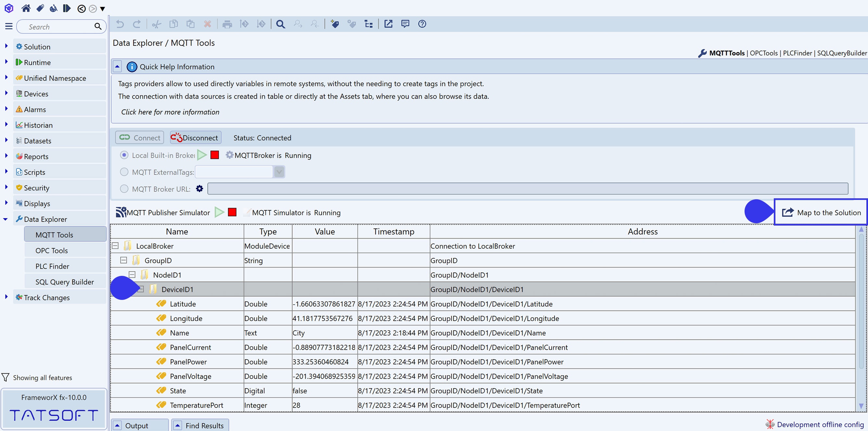Click the open-in-new-window toolbar icon
The width and height of the screenshot is (868, 431).
pyautogui.click(x=388, y=24)
